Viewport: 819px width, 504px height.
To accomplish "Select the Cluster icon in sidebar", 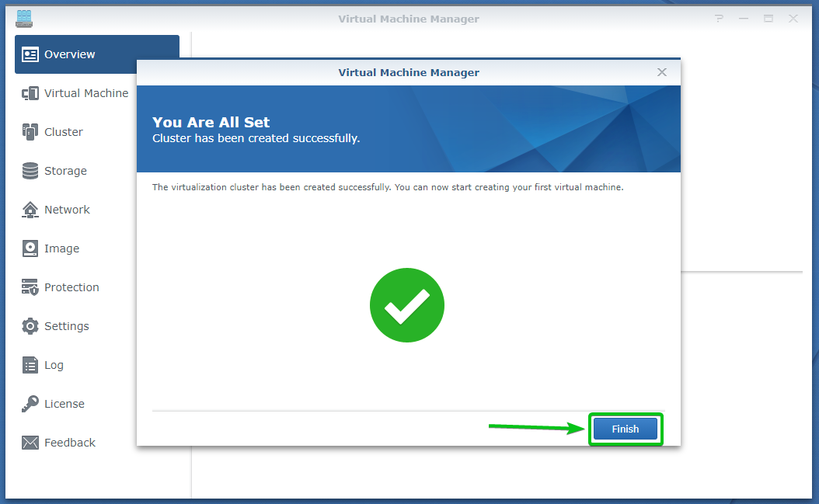I will [x=30, y=132].
